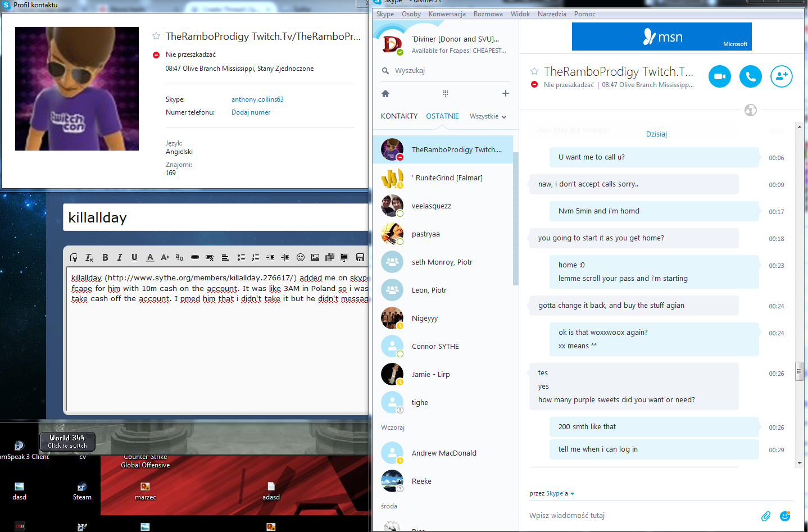
Task: Open the font family dropdown in editor
Action: pos(180,257)
